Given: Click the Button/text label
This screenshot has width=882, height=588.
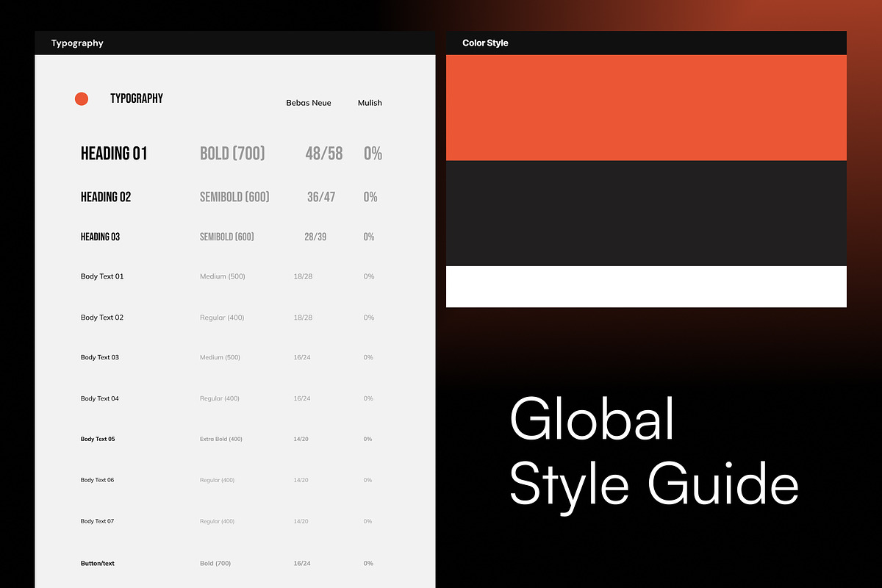Looking at the screenshot, I should [98, 563].
